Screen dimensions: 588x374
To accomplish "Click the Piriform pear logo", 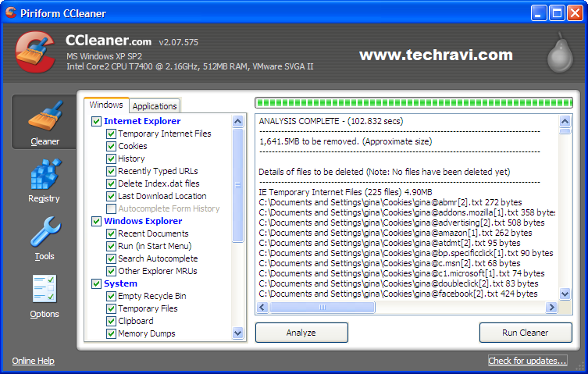I will click(560, 53).
